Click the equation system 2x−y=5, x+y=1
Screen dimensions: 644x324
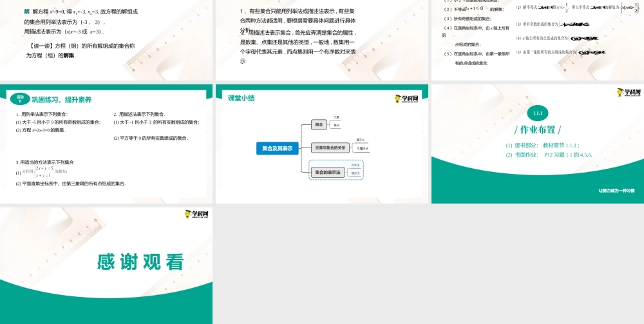click(46, 172)
